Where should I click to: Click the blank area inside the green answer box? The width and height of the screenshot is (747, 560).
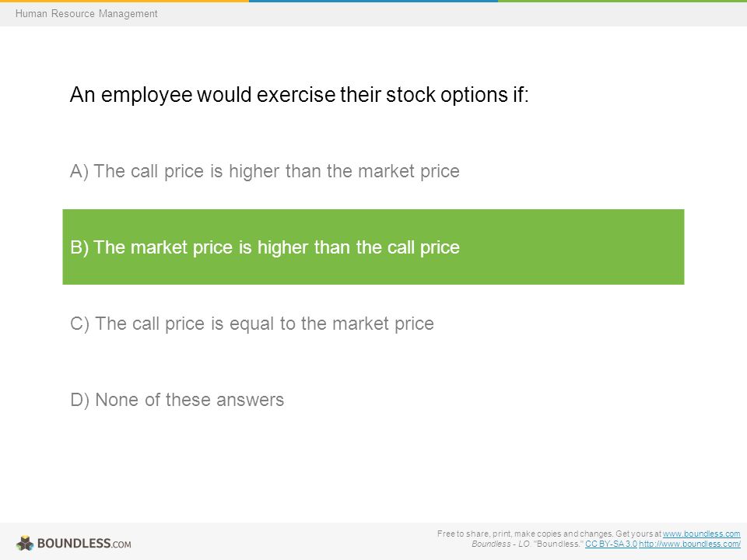click(572, 247)
